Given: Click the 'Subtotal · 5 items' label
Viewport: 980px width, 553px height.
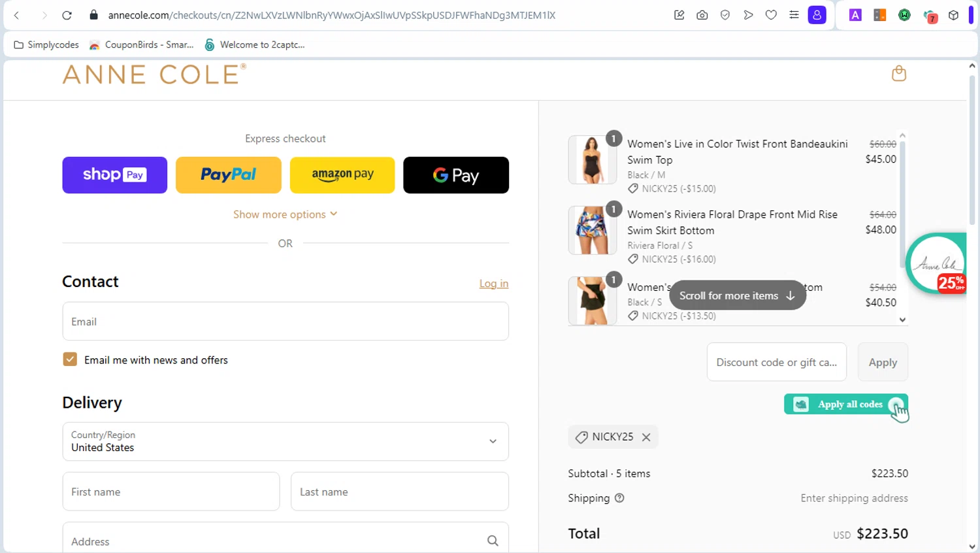Looking at the screenshot, I should [x=609, y=473].
